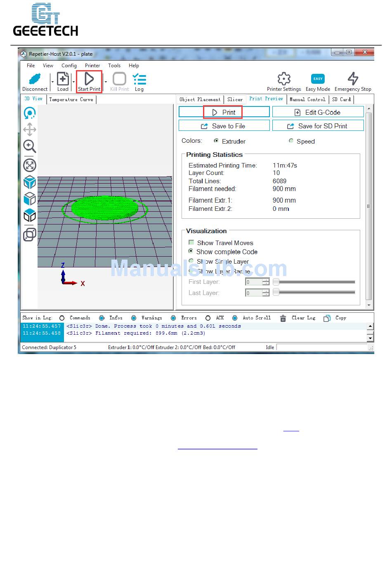Open the File menu
This screenshot has height=581, width=392.
(31, 66)
